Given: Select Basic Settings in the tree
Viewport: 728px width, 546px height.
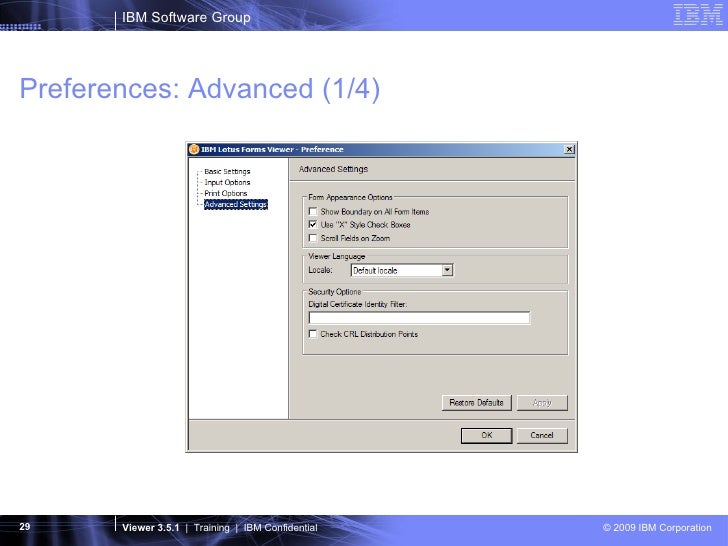Looking at the screenshot, I should point(227,171).
